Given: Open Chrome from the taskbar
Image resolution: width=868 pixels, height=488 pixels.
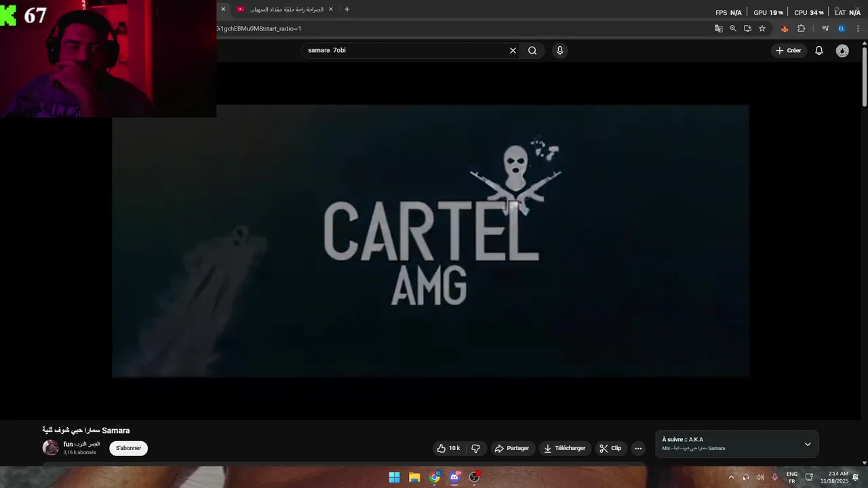Looking at the screenshot, I should click(x=435, y=477).
